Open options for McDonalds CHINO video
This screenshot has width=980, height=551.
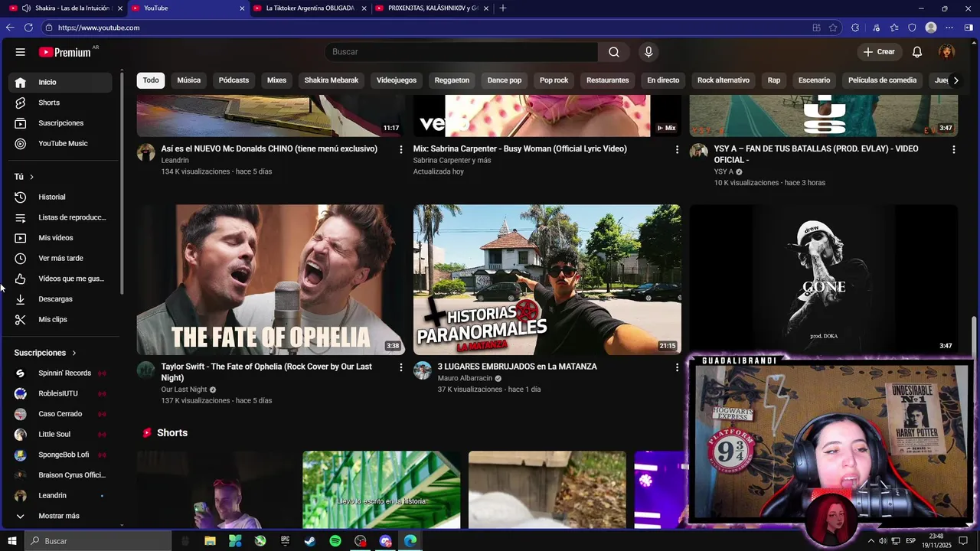pos(400,150)
